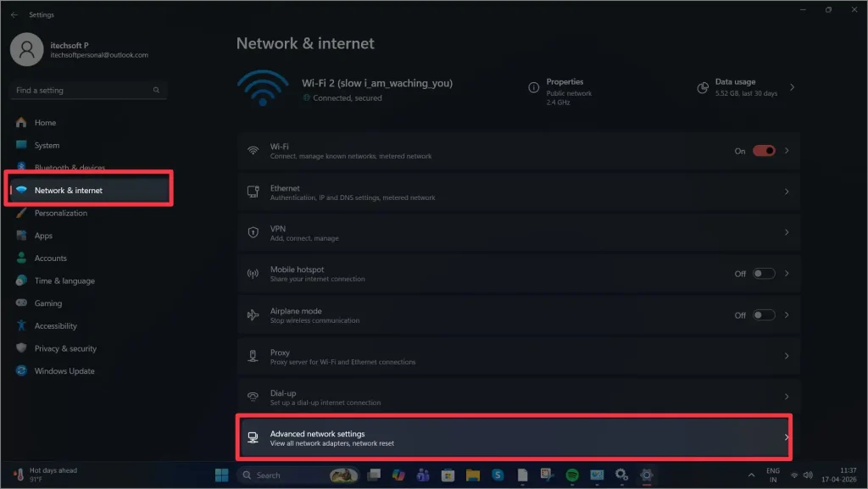Image resolution: width=868 pixels, height=489 pixels.
Task: Open Microsoft Store from the taskbar
Action: pyautogui.click(x=448, y=475)
